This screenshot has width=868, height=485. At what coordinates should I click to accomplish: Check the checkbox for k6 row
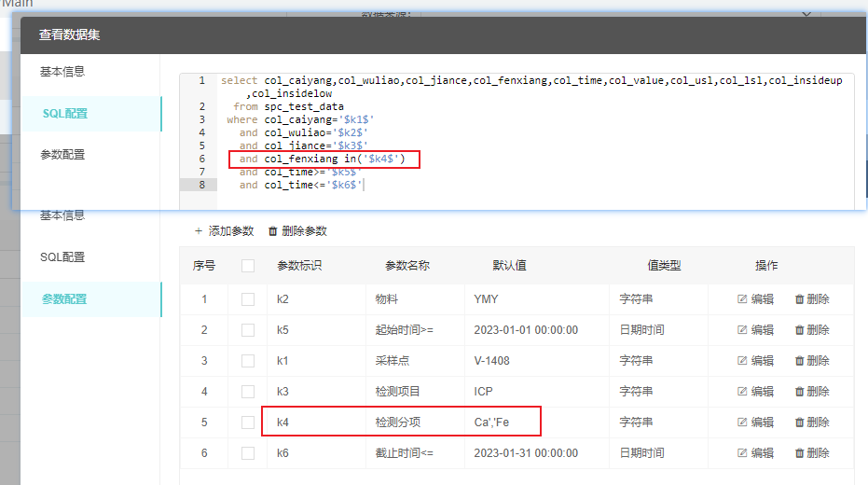[248, 453]
